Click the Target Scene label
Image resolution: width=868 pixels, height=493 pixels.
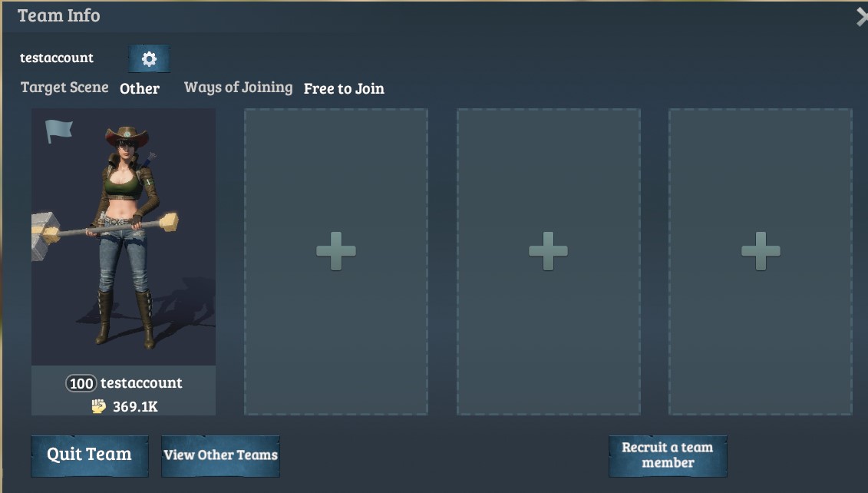tap(64, 88)
